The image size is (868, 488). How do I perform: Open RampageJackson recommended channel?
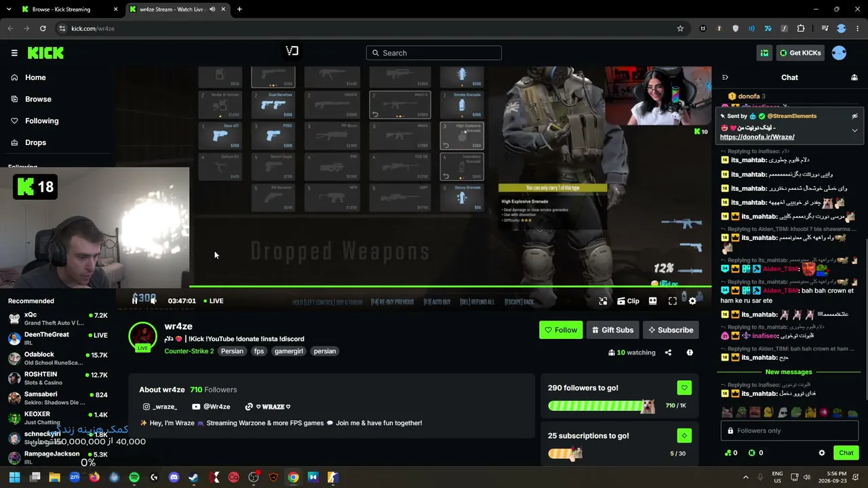(x=58, y=457)
